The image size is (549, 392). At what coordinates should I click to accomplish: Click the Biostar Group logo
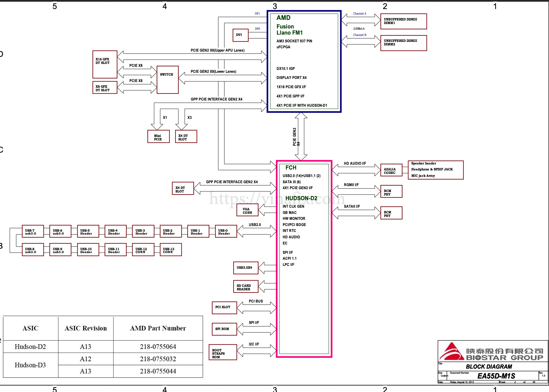point(491,351)
